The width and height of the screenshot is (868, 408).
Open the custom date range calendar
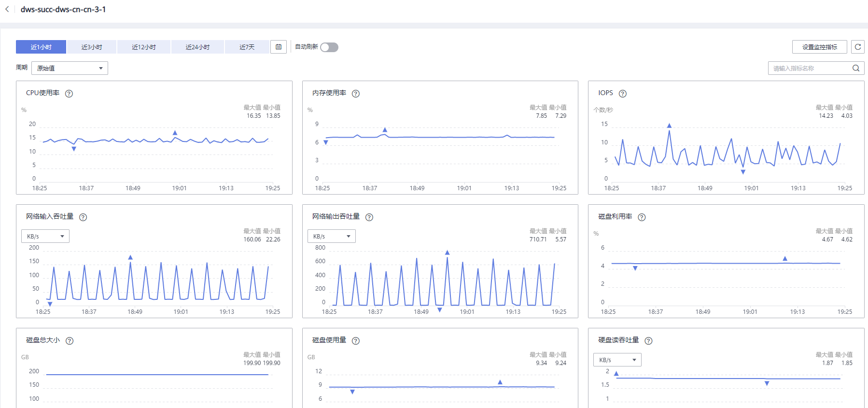279,47
